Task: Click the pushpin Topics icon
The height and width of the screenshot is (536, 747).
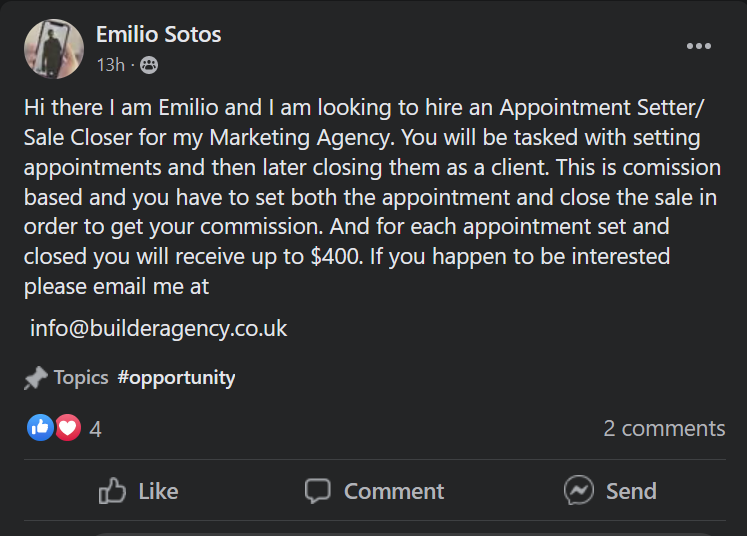Action: pyautogui.click(x=36, y=378)
